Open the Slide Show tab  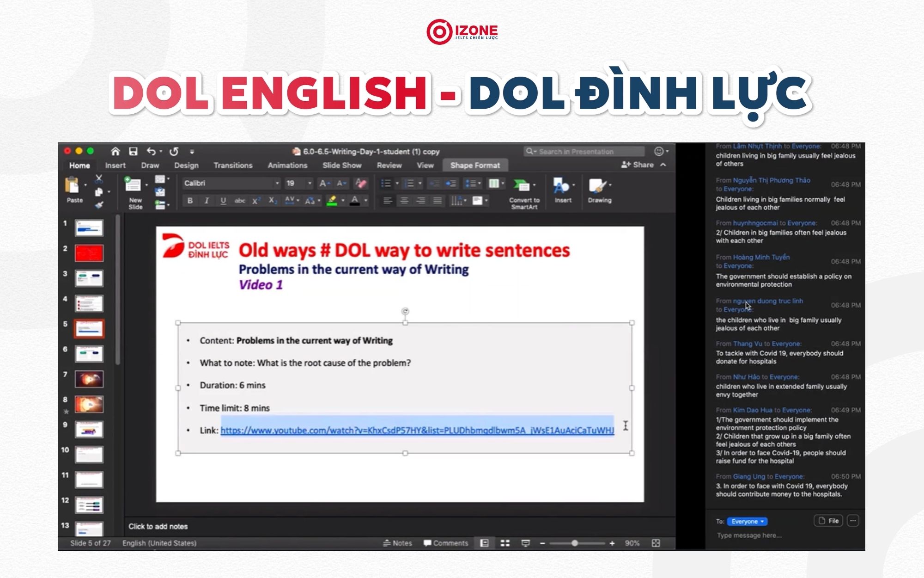tap(342, 165)
